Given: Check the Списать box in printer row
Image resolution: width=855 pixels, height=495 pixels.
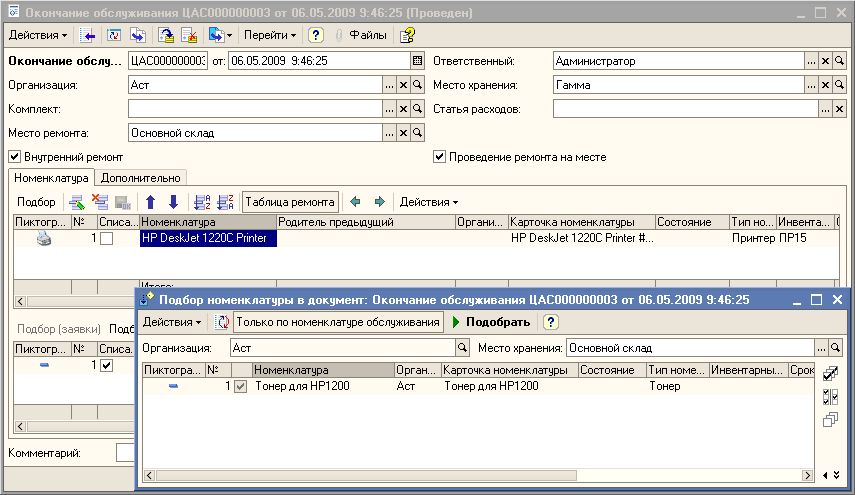Looking at the screenshot, I should point(106,238).
